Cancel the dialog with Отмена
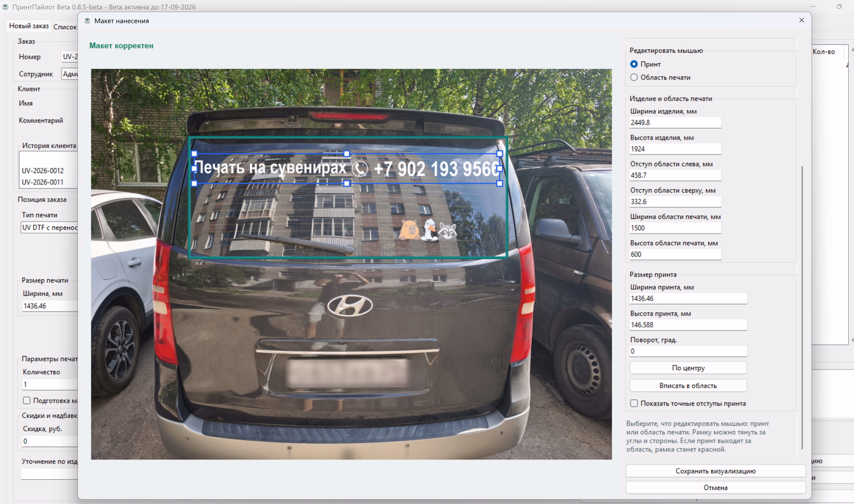 (716, 487)
